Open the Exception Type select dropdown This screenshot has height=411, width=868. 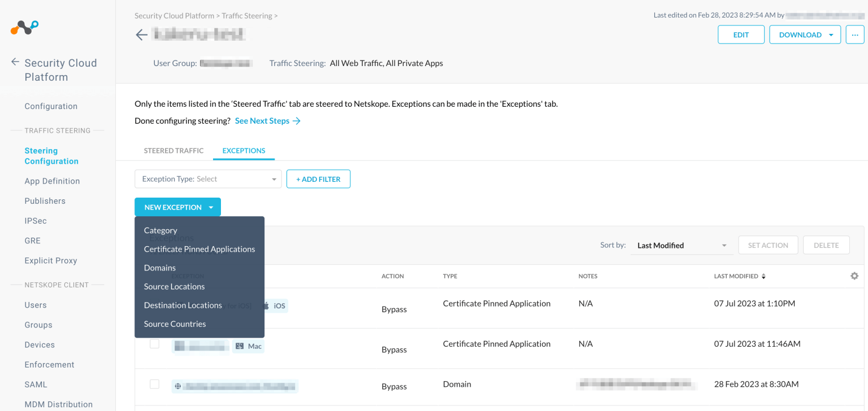[x=208, y=178]
